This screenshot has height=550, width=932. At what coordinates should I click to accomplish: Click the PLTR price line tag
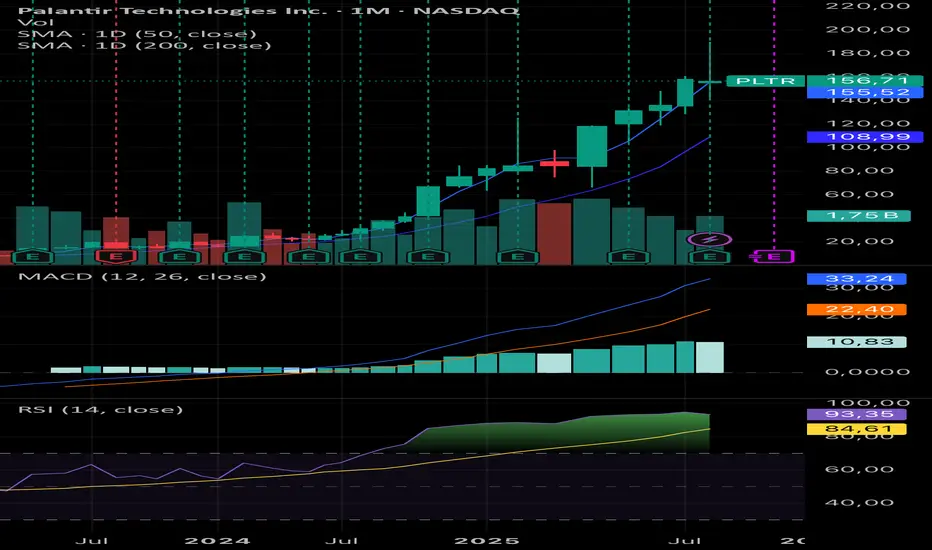pyautogui.click(x=765, y=81)
